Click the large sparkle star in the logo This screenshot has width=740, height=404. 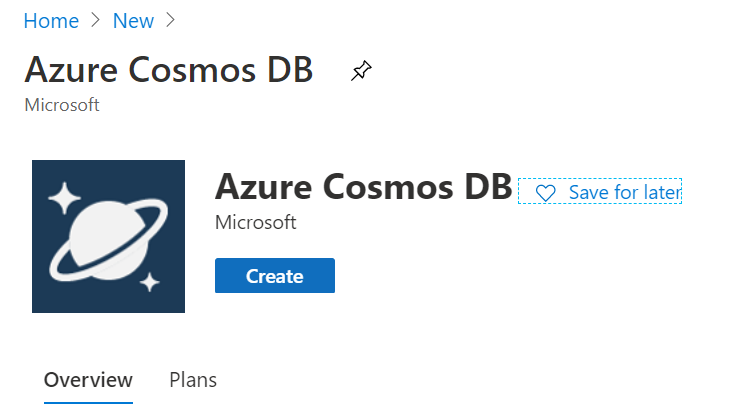point(65,200)
